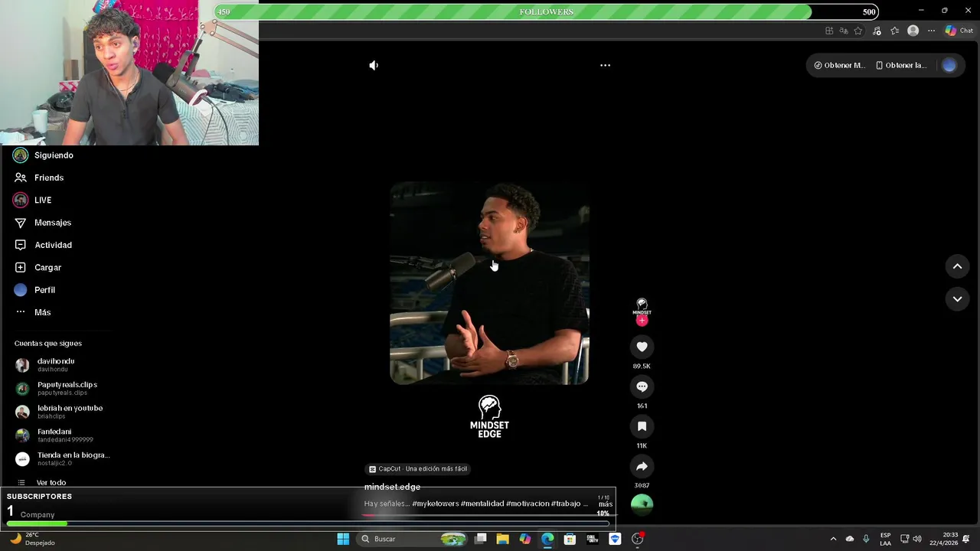The height and width of the screenshot is (551, 980).
Task: Open the OBS icon with red badge
Action: (638, 539)
